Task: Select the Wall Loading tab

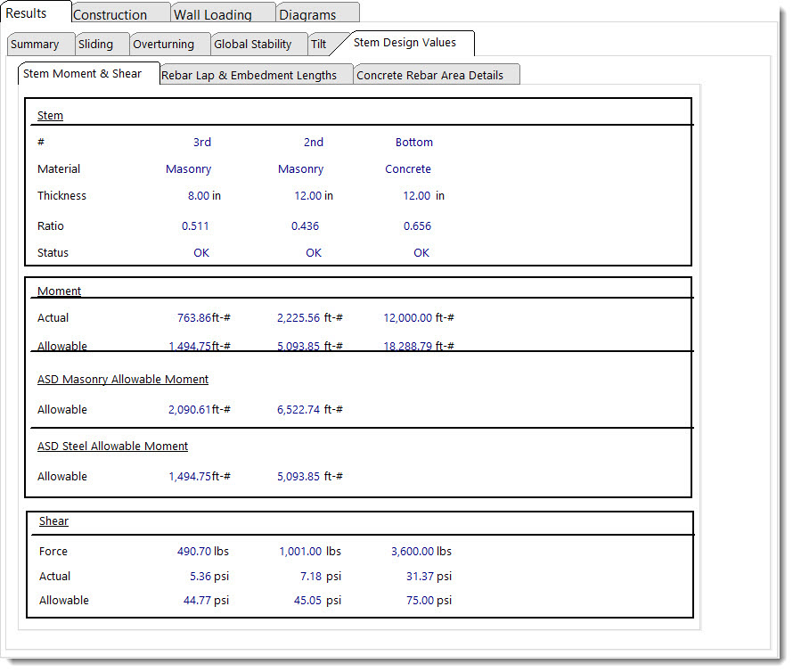Action: [x=213, y=15]
